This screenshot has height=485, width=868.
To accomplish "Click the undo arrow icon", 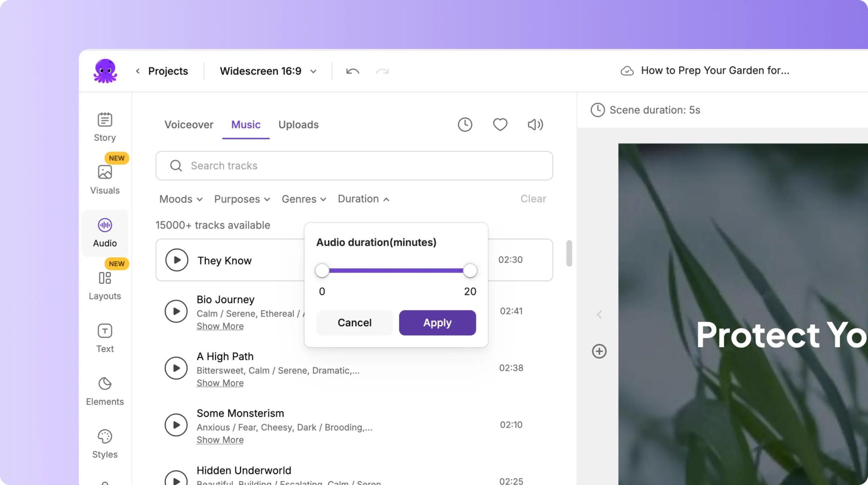I will [352, 71].
